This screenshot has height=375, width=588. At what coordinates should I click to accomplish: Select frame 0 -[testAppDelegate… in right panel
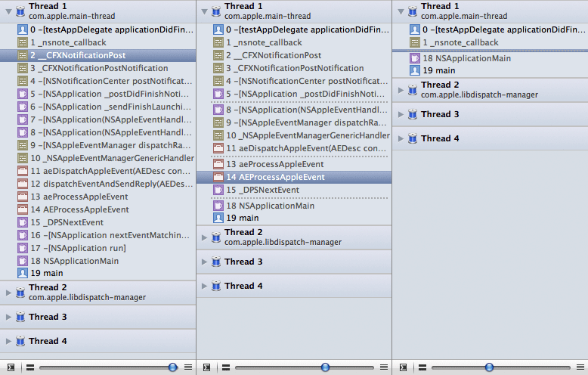pyautogui.click(x=490, y=29)
